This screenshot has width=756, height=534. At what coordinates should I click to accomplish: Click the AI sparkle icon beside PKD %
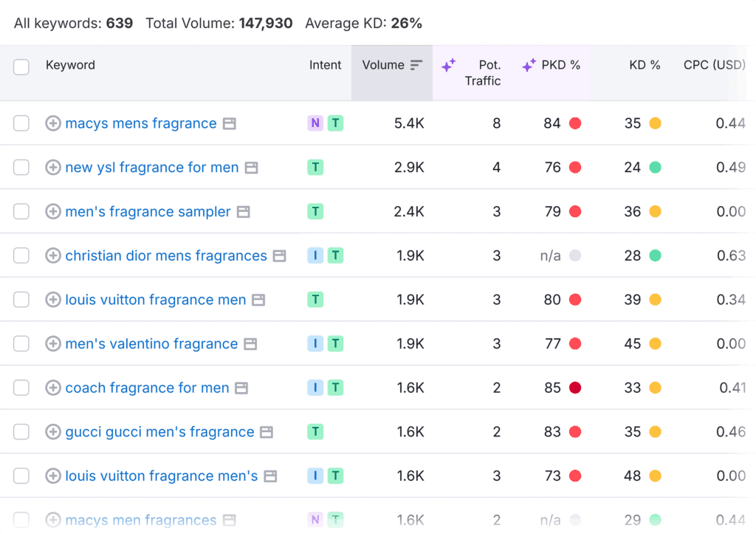click(529, 65)
